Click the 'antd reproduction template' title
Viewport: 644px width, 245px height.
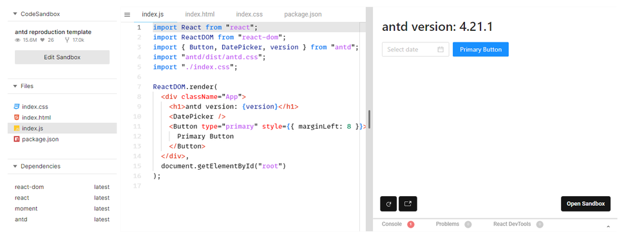53,32
